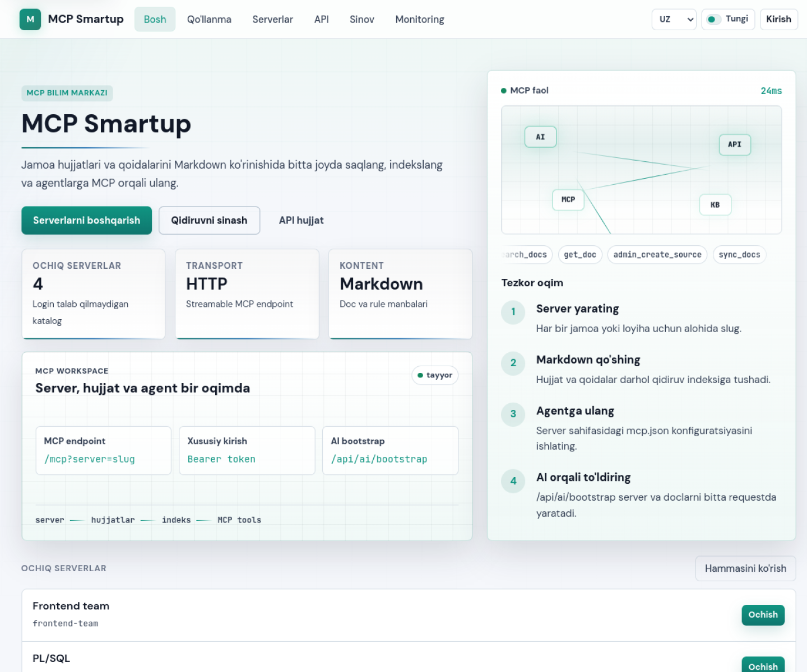The image size is (807, 672).
Task: Click step 2 number circle
Action: coord(513,363)
